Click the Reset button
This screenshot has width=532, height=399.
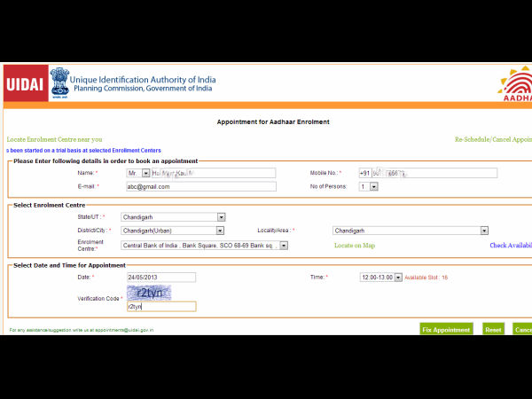(493, 329)
